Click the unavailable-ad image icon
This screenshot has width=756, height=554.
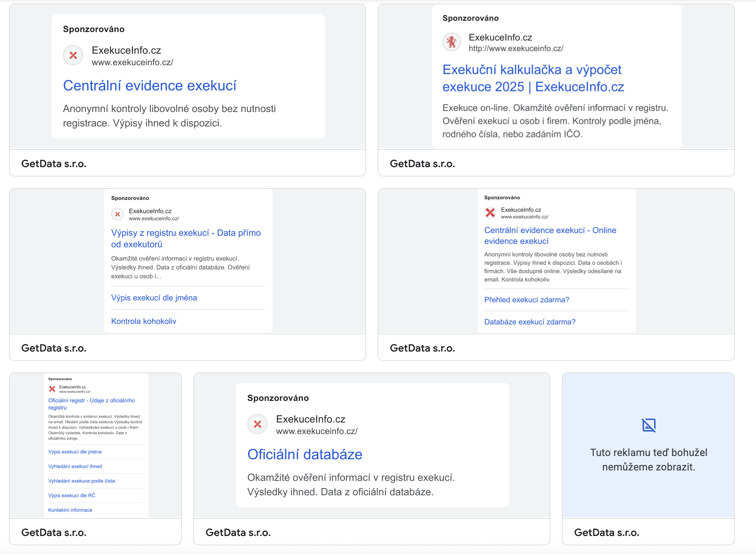coord(649,425)
